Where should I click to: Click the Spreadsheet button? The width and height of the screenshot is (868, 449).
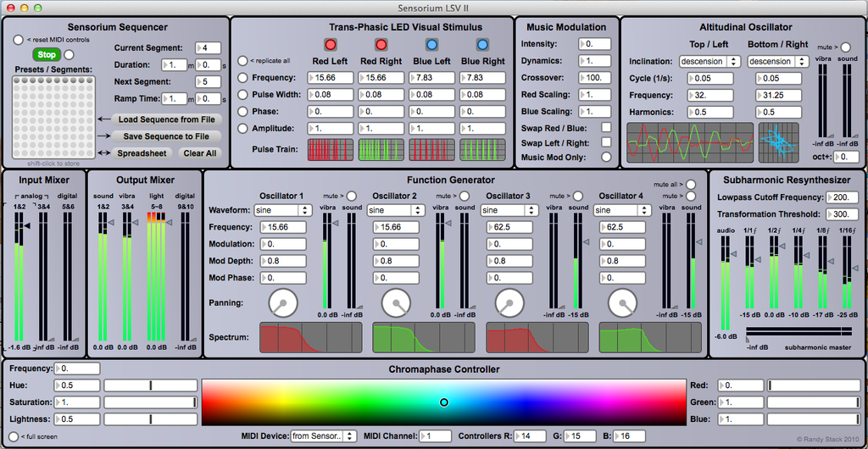(142, 153)
